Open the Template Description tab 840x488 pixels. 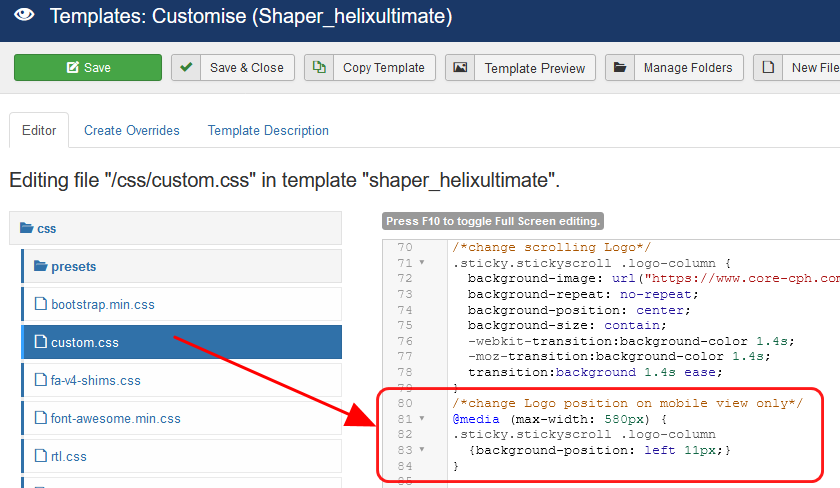(x=268, y=131)
